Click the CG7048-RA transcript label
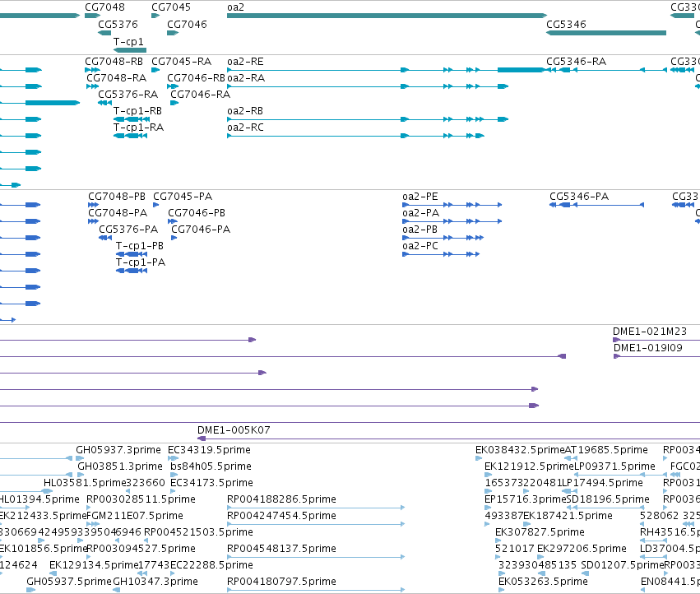Viewport: 700px width, 594px height. tap(116, 77)
